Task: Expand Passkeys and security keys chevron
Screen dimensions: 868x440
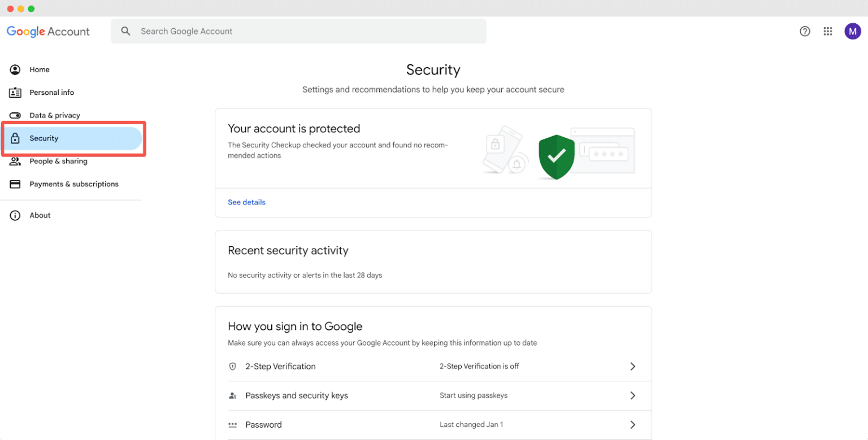Action: [632, 395]
